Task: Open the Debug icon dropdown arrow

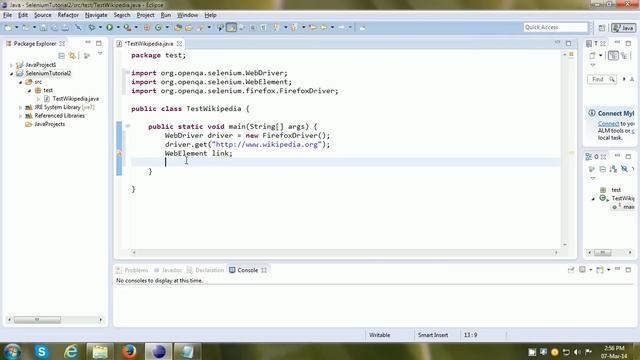Action: pos(100,27)
